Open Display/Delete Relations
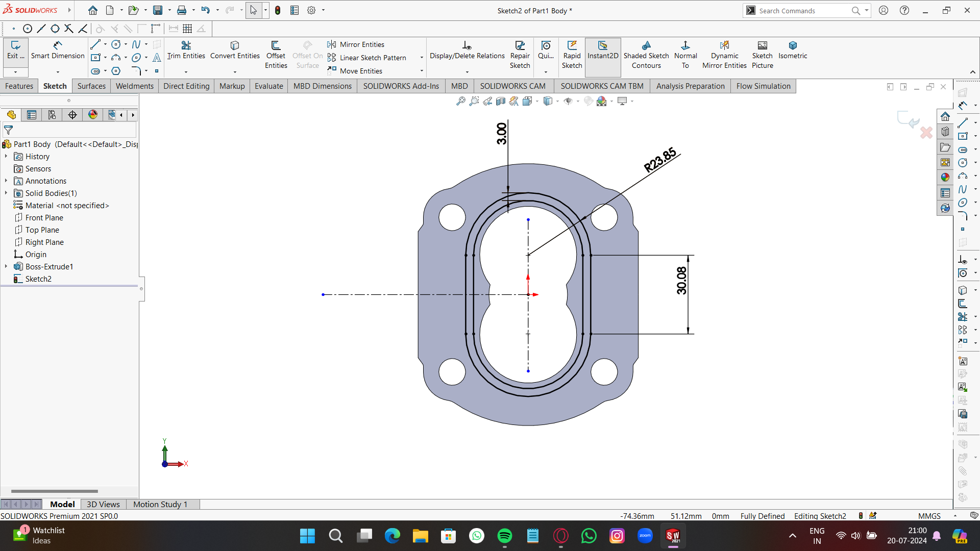980x551 pixels. pyautogui.click(x=467, y=50)
